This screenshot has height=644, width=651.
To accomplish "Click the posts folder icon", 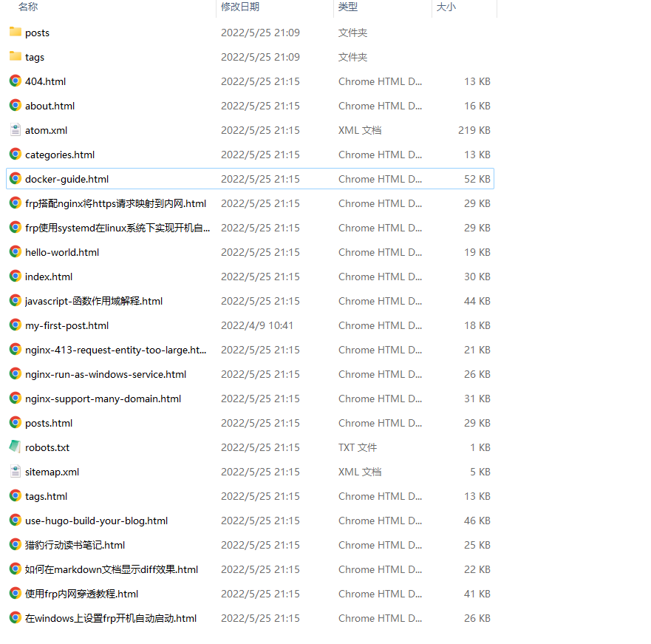I will pos(16,33).
